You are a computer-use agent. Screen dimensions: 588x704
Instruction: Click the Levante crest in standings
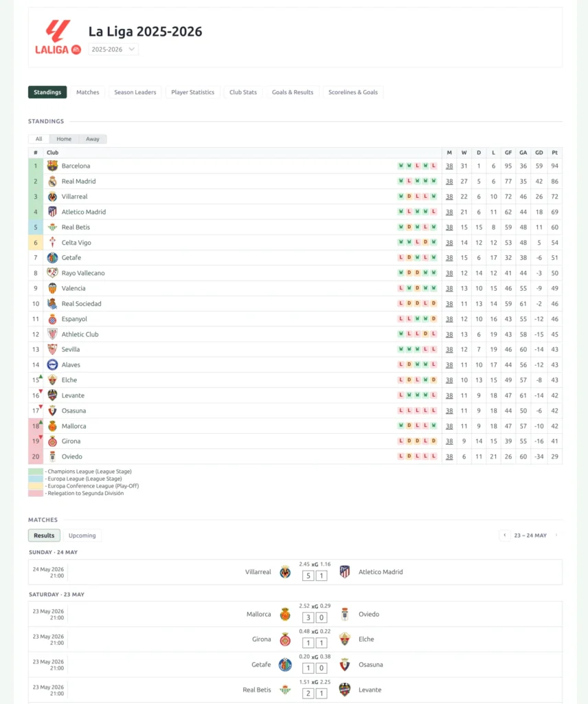pyautogui.click(x=52, y=395)
